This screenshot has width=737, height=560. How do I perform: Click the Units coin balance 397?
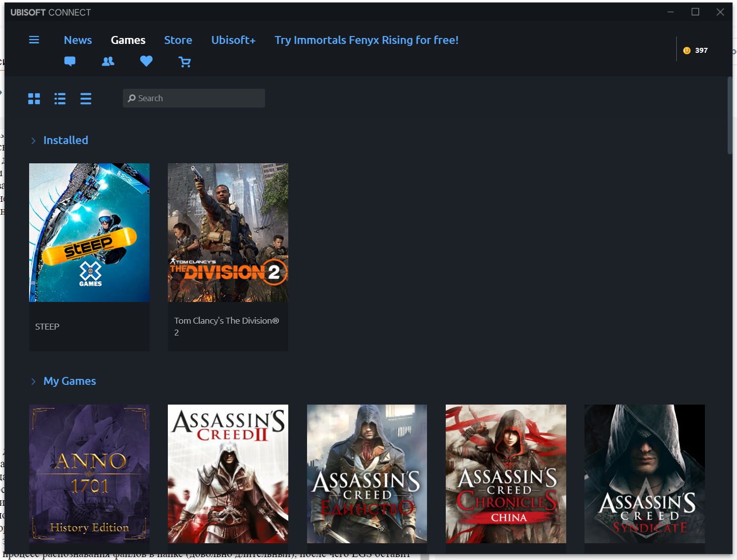[x=696, y=50]
